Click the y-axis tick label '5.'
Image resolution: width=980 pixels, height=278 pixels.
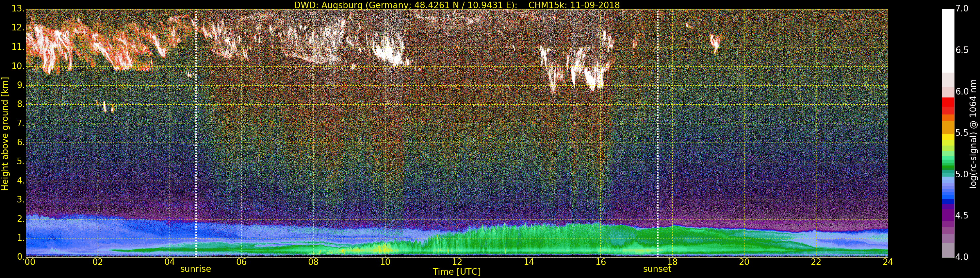(x=21, y=162)
